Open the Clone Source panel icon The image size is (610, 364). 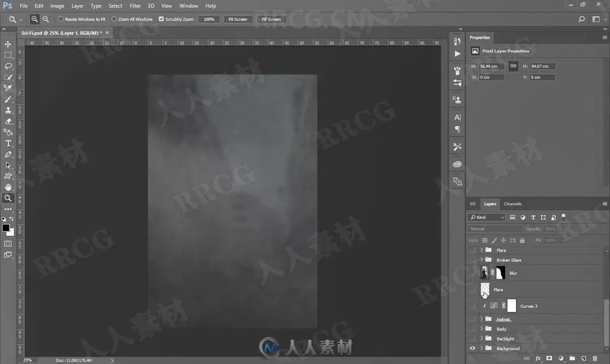point(457,100)
